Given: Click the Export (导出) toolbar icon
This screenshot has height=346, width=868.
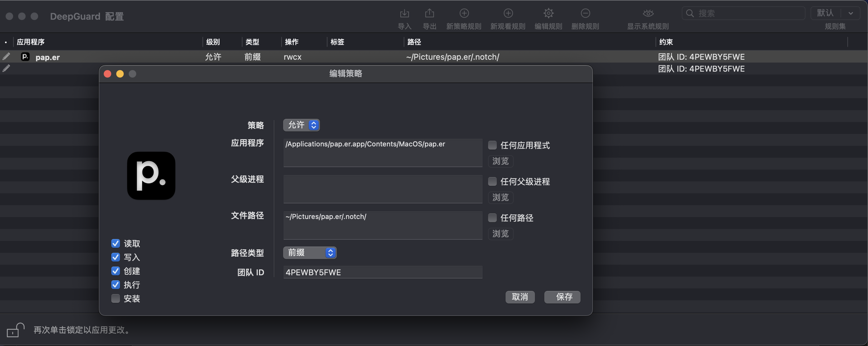Looking at the screenshot, I should [x=429, y=13].
